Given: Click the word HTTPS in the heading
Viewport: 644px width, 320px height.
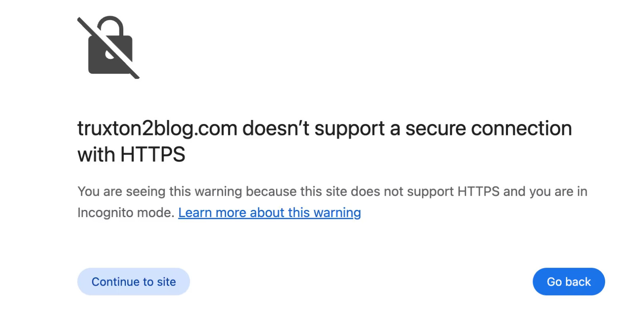Looking at the screenshot, I should click(153, 154).
